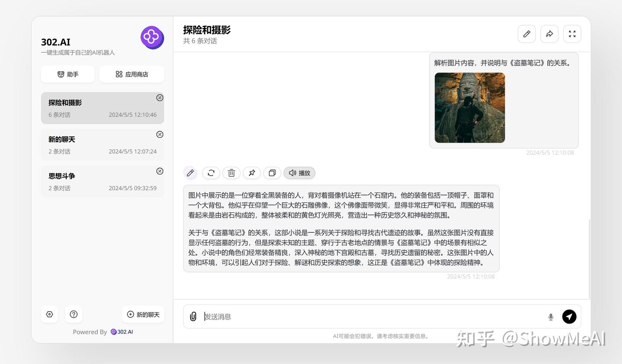The height and width of the screenshot is (364, 622).
Task: Send the message with the arrow icon
Action: point(569,316)
